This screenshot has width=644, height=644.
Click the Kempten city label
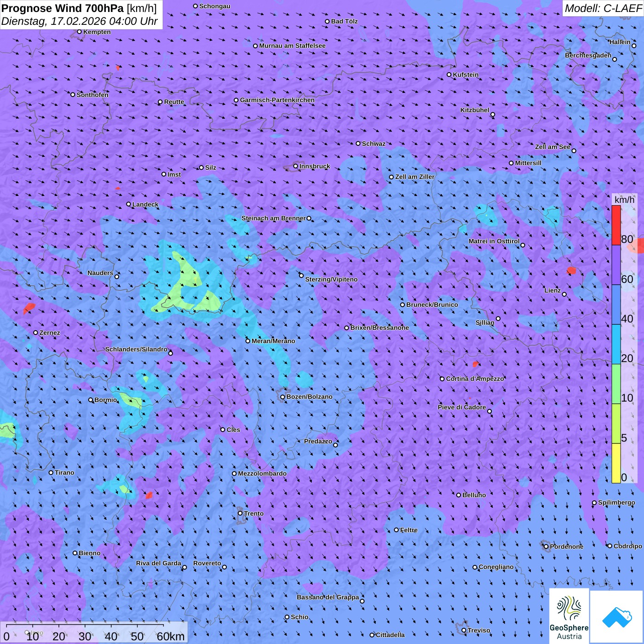pyautogui.click(x=97, y=32)
